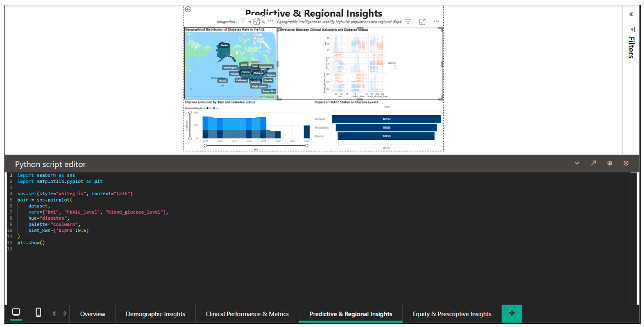This screenshot has height=327, width=644.
Task: Switch to mobile layout view
Action: coord(38,313)
